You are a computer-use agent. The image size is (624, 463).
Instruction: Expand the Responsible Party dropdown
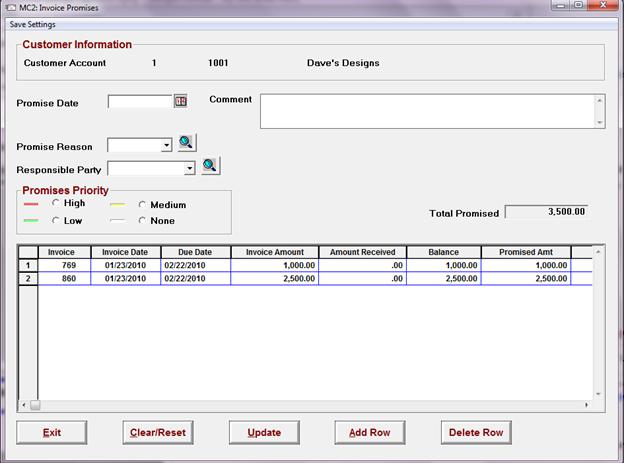coord(190,168)
